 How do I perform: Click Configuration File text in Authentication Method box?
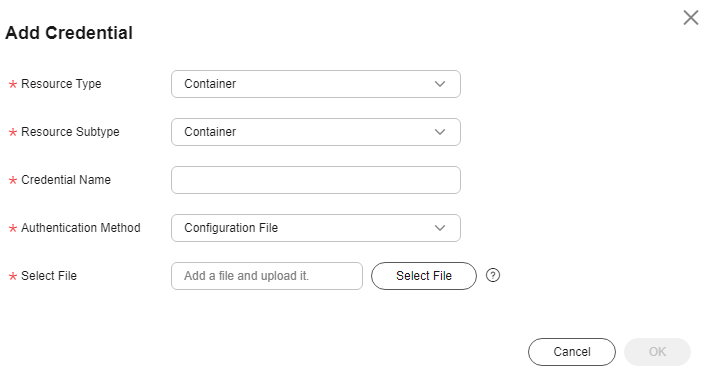tap(231, 228)
